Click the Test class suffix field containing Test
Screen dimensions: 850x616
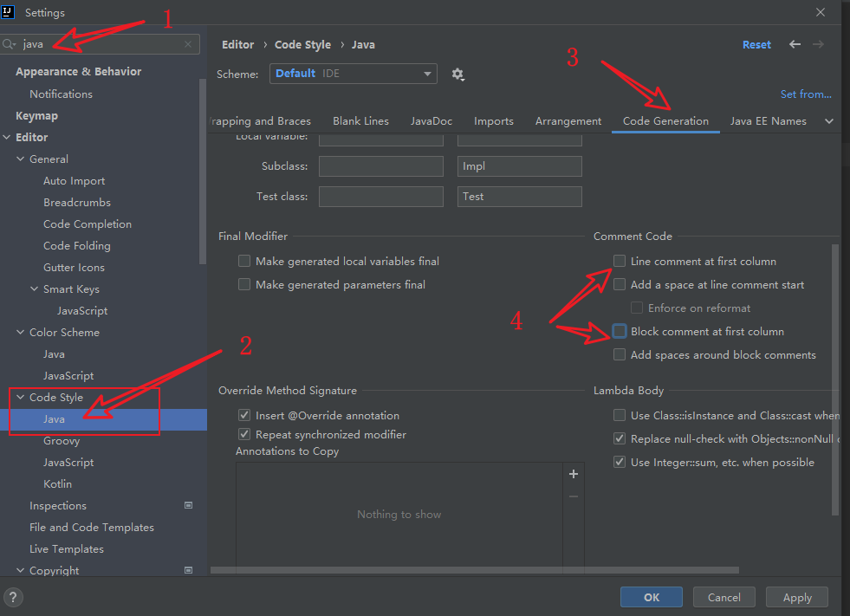519,197
